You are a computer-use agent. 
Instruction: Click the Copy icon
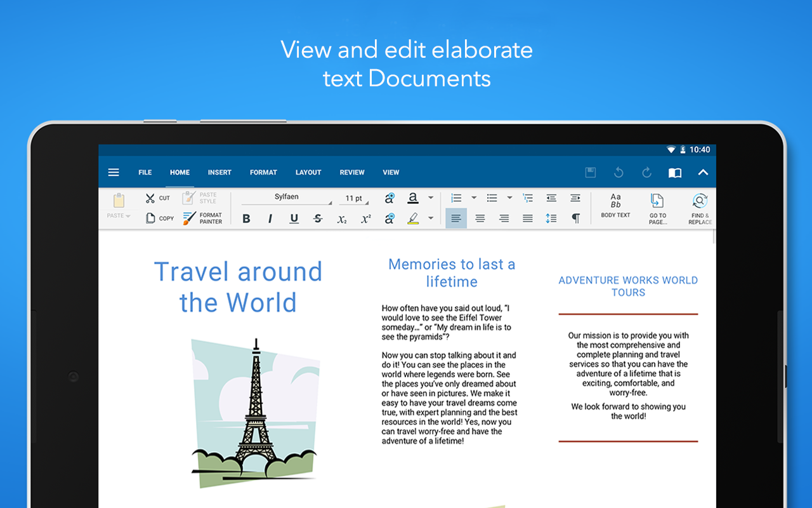tap(150, 218)
